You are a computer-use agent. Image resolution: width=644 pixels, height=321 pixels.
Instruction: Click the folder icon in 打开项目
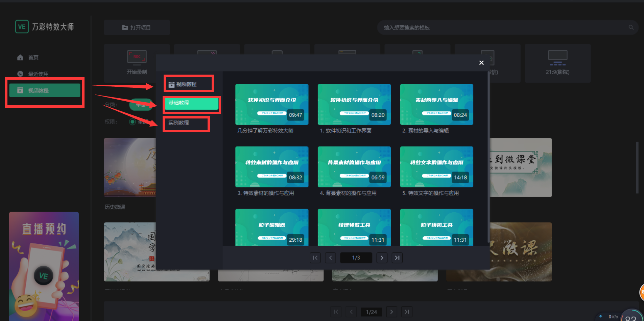pyautogui.click(x=125, y=27)
